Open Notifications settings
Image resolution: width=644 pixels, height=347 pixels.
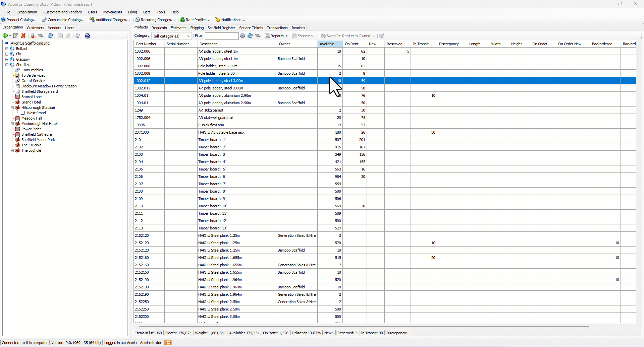230,20
